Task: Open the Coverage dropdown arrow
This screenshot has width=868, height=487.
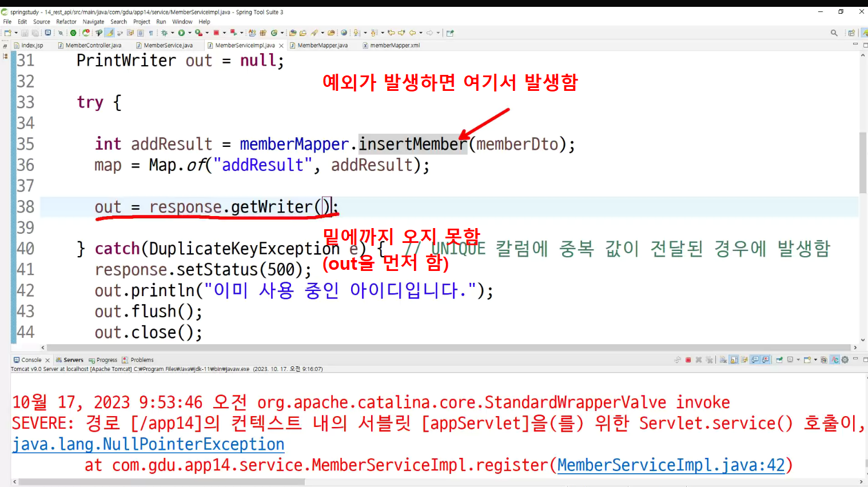Action: click(207, 33)
